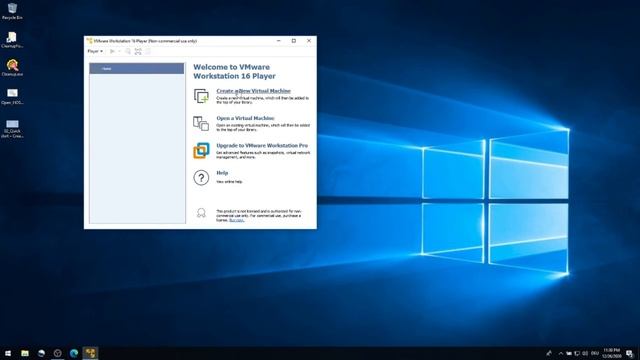Image resolution: width=640 pixels, height=360 pixels.
Task: Select the magnifier cleanup desktop icon
Action: [12, 68]
